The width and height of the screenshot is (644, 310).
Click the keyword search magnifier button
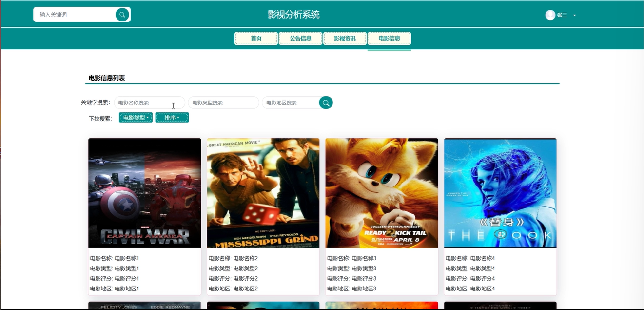point(326,103)
